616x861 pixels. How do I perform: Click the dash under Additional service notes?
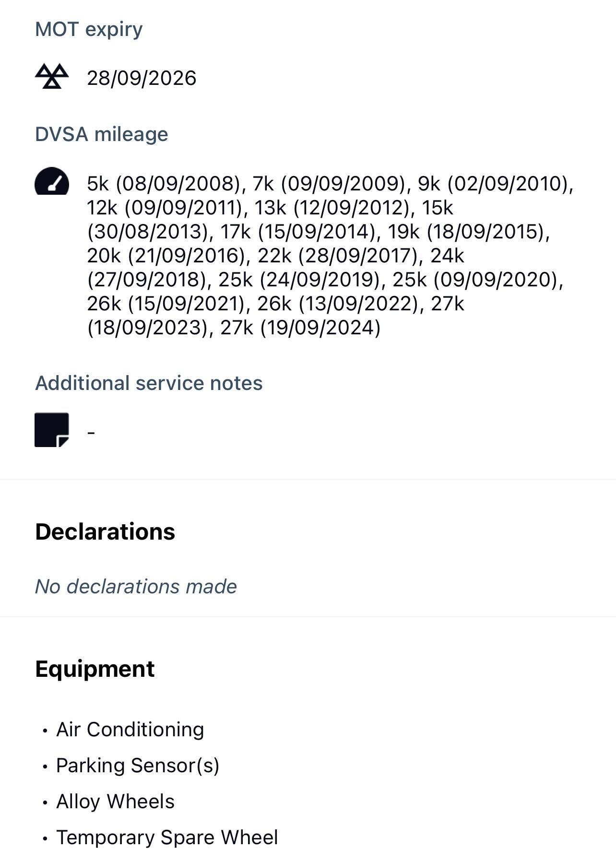pyautogui.click(x=91, y=433)
